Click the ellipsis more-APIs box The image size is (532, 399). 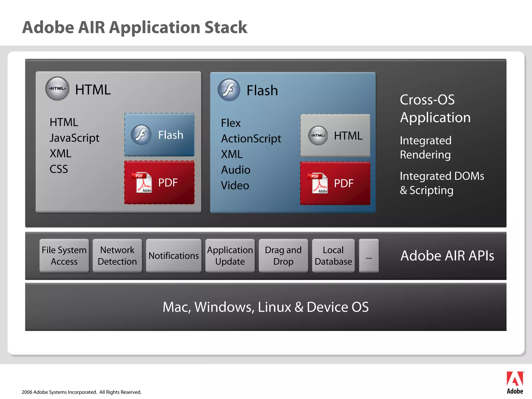click(369, 256)
